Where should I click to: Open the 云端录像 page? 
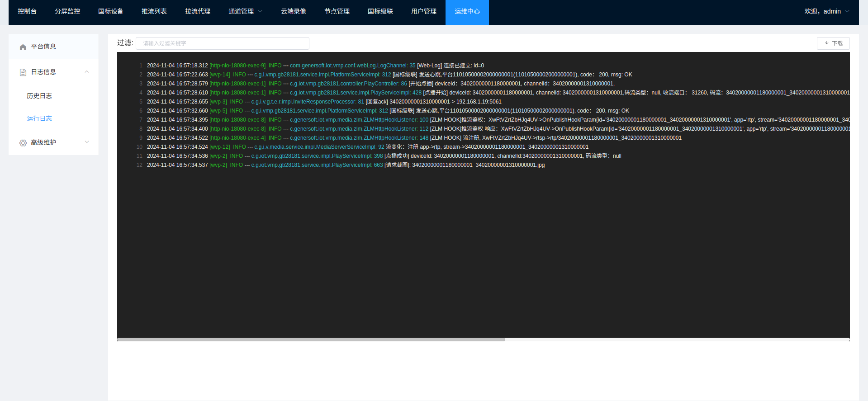coord(294,11)
